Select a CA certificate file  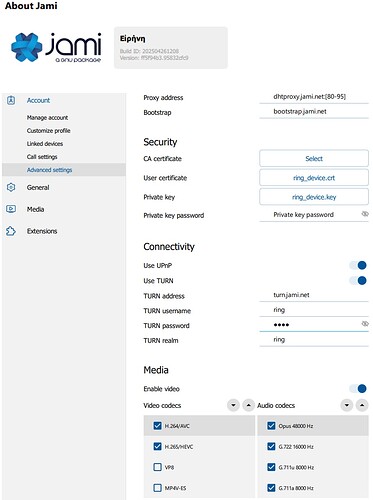pos(314,158)
